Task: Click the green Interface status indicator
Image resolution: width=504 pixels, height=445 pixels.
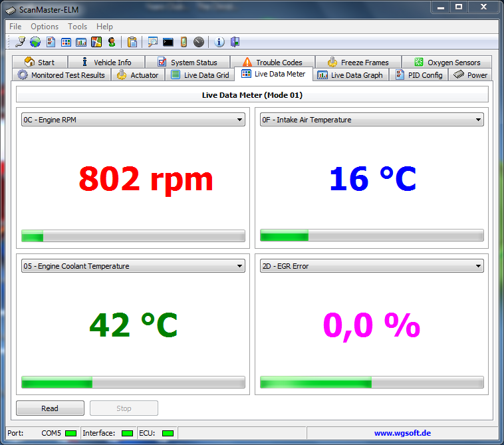Action: (127, 433)
